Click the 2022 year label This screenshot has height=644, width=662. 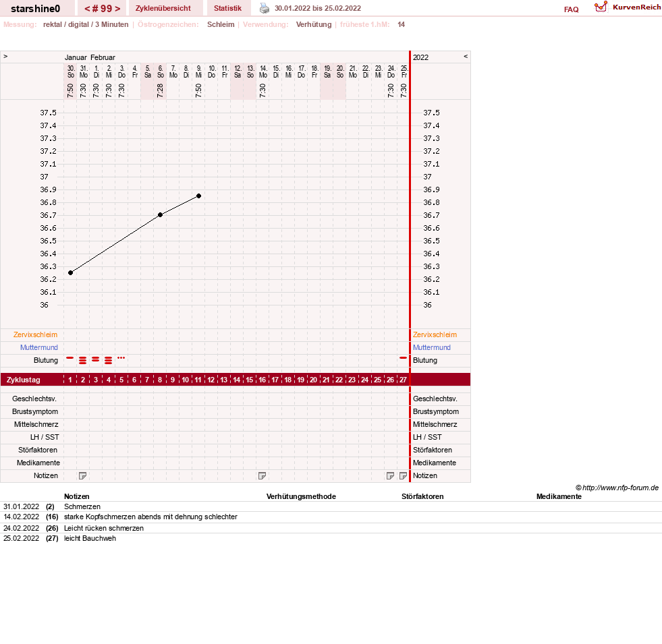pos(420,57)
